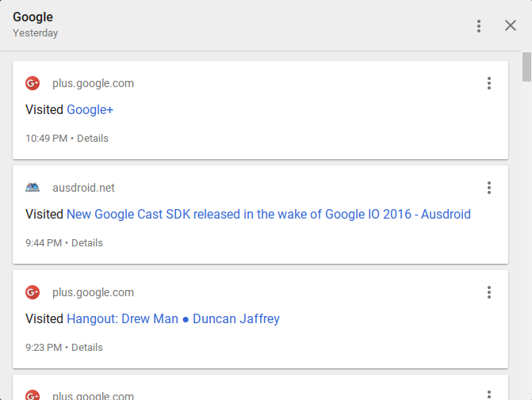The height and width of the screenshot is (400, 532).
Task: Open the Hangout Drew Man Duncan Jaffrey link
Action: pos(174,318)
